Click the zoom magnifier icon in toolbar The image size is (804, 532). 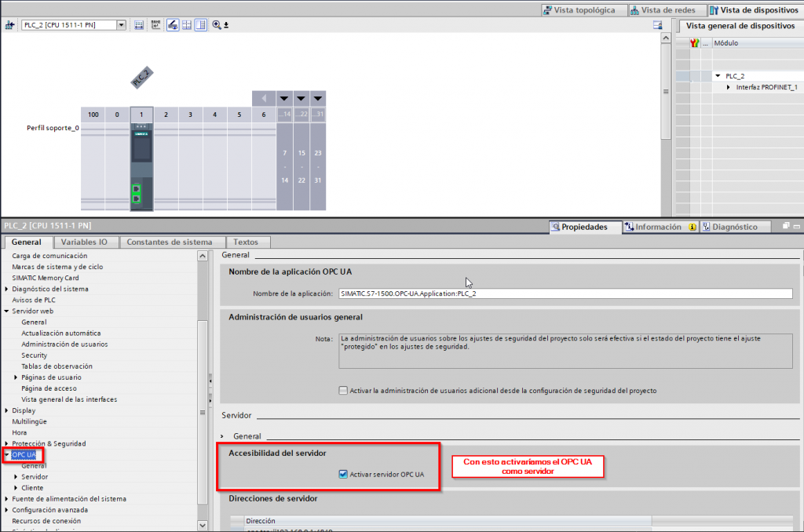(217, 25)
